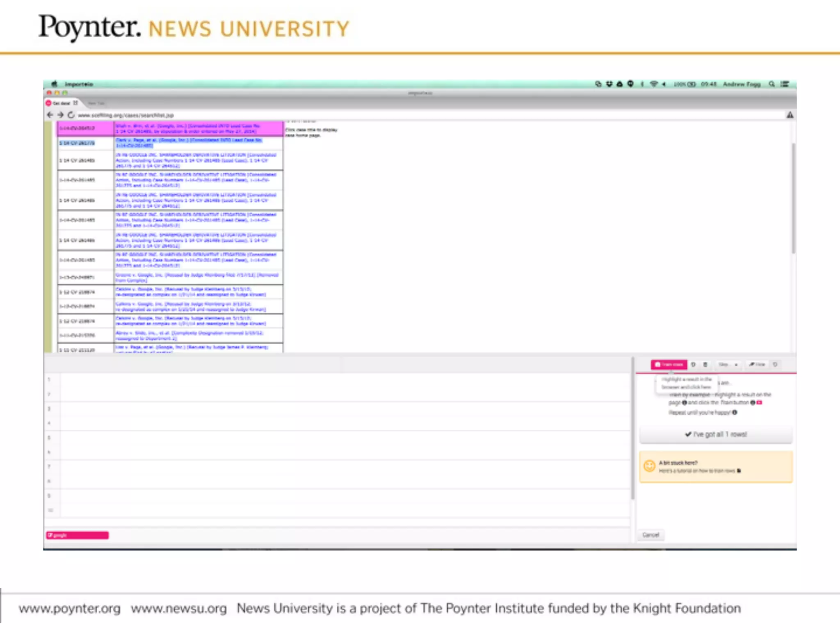Open the importio application menu
Viewport: 840px width, 630px height.
click(79, 84)
